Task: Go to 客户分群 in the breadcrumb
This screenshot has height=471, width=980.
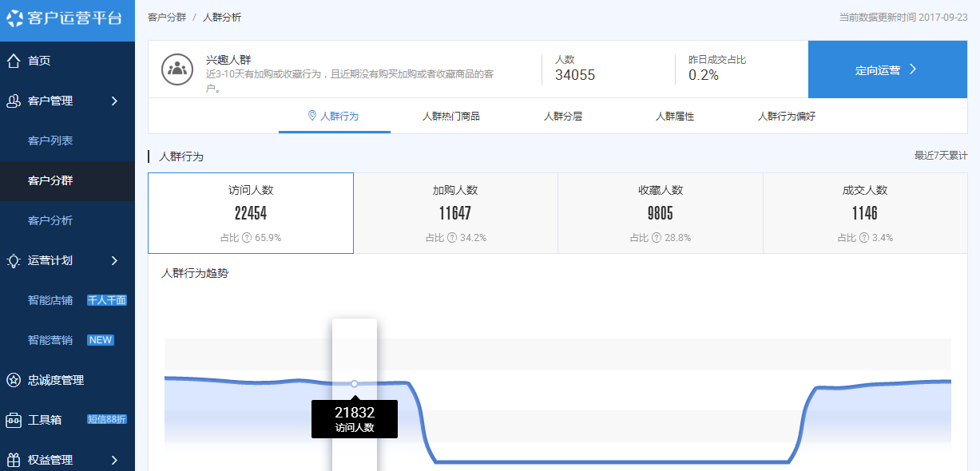Action: pos(167,17)
